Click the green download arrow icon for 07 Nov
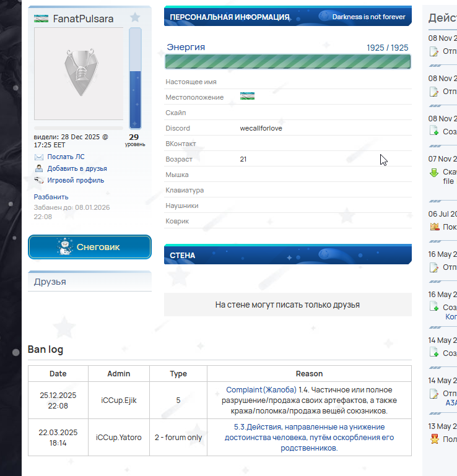Screen dimensions: 457x476 [434, 173]
